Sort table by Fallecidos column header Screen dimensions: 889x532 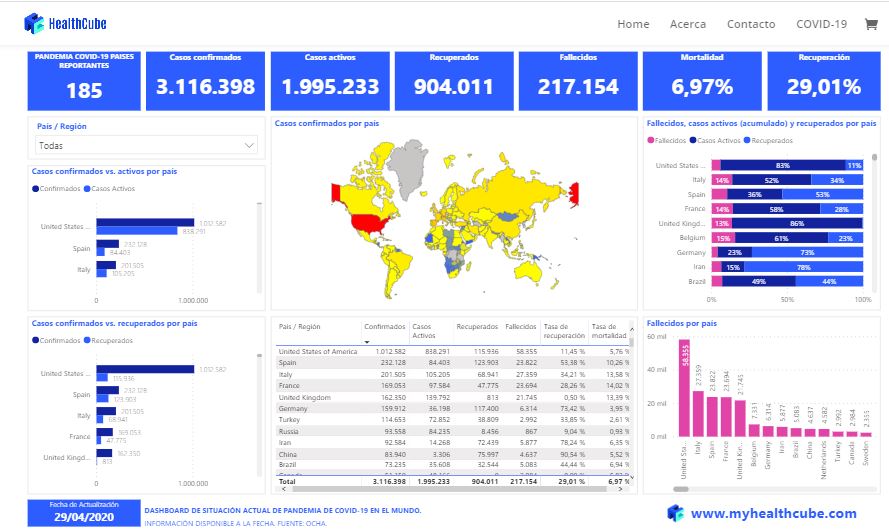click(x=520, y=327)
